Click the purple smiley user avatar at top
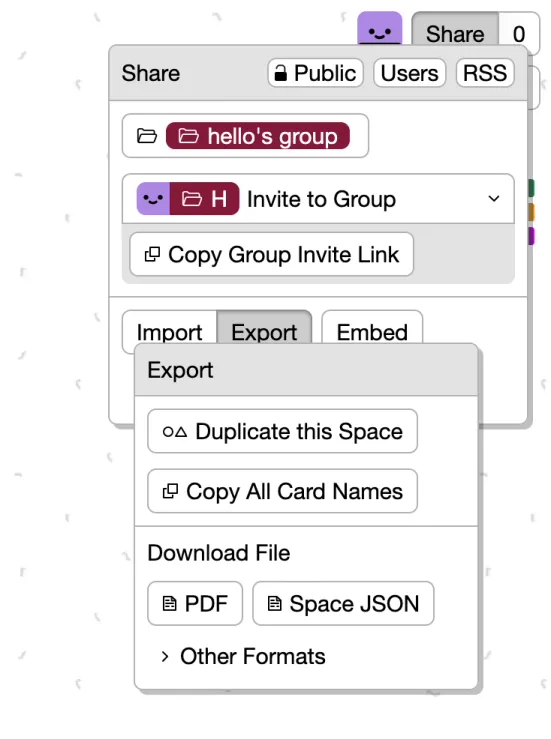 (379, 29)
